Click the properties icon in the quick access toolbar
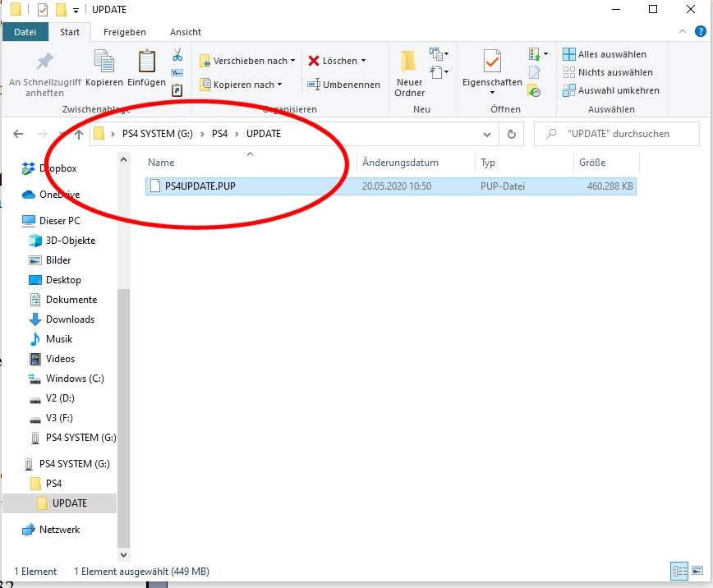713x588 pixels. pyautogui.click(x=42, y=10)
